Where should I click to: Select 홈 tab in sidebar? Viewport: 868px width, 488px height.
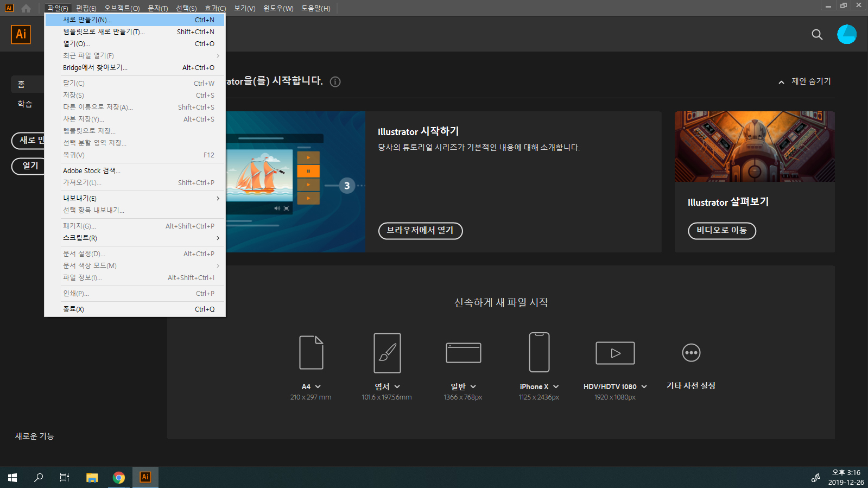pyautogui.click(x=27, y=84)
